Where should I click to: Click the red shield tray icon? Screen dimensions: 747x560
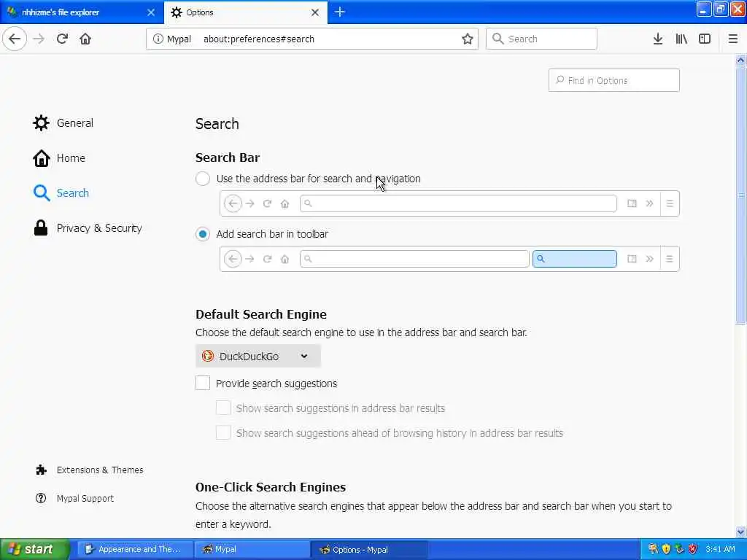pos(693,550)
